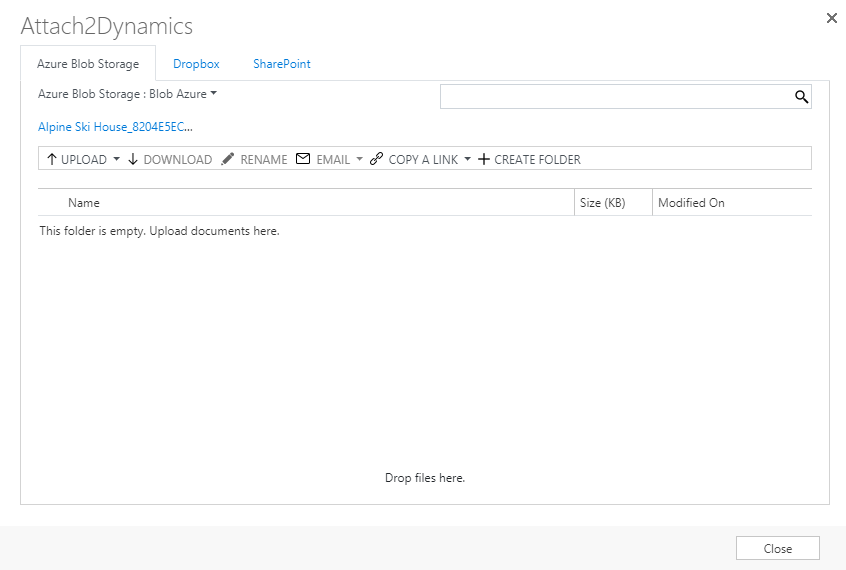Open the SharePoint tab
Viewport: 846px width, 570px height.
point(282,64)
